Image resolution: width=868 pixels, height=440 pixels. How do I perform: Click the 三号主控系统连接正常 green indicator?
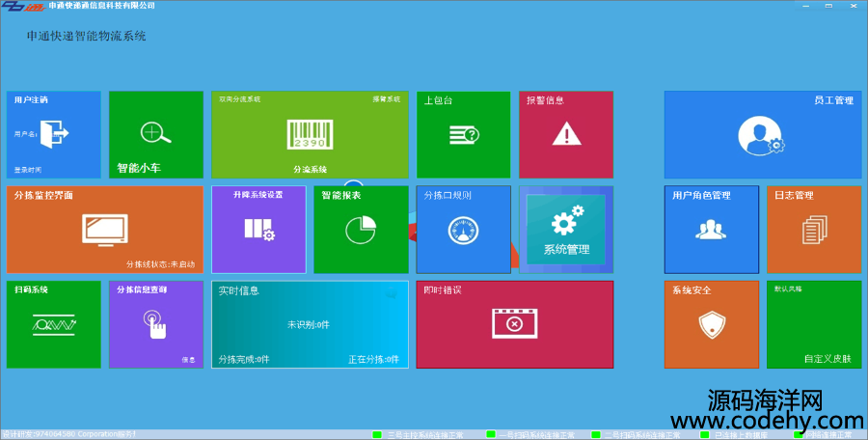pos(377,435)
